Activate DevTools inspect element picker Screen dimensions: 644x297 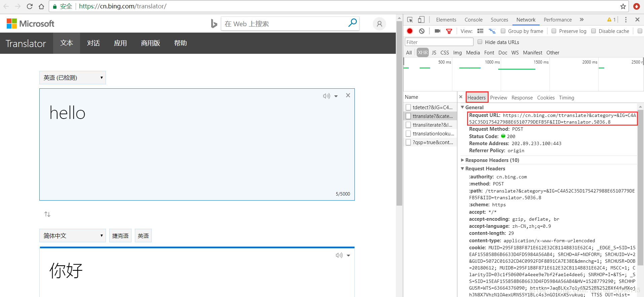(x=410, y=19)
